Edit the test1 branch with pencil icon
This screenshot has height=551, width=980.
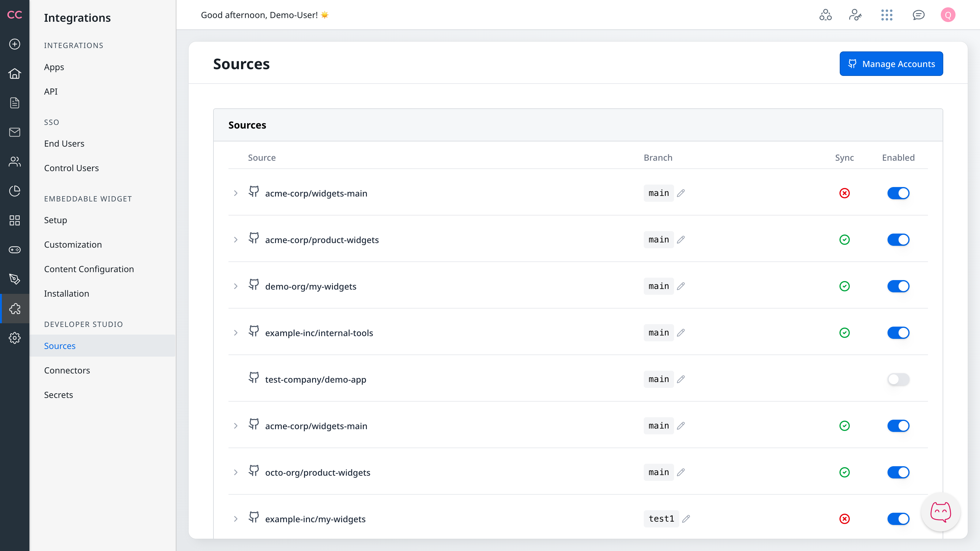686,519
